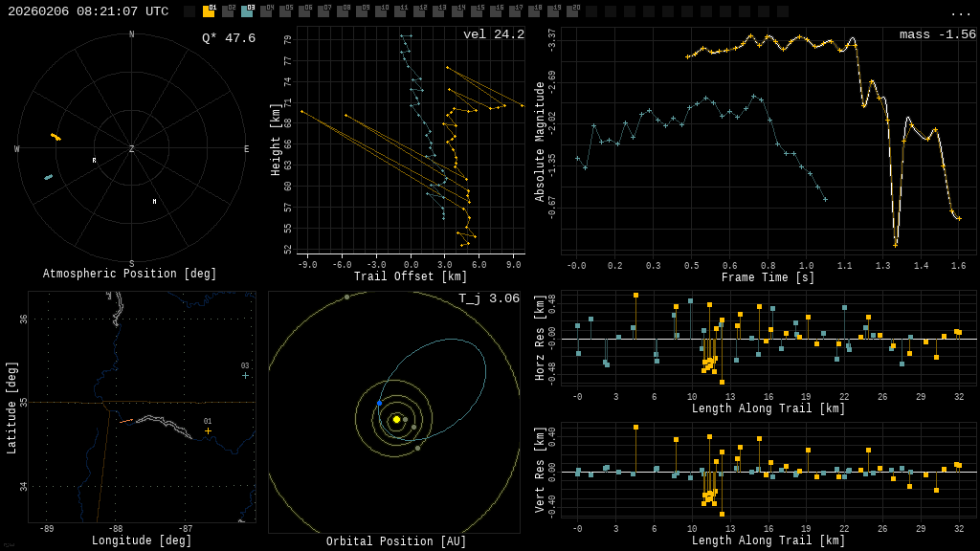
Task: Click the red meteor ground track on map
Action: click(x=126, y=420)
